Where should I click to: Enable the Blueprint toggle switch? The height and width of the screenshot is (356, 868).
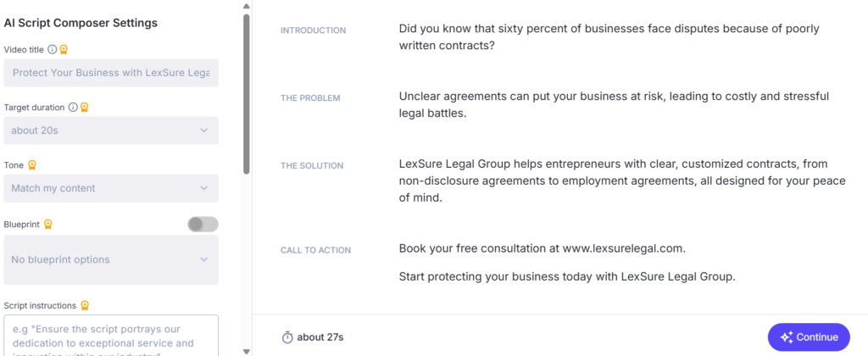pos(203,224)
